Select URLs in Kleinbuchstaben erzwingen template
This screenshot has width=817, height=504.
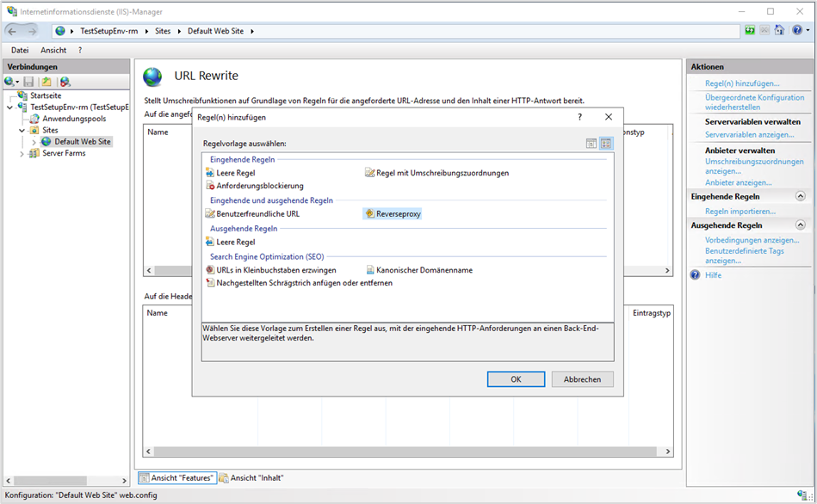[275, 270]
